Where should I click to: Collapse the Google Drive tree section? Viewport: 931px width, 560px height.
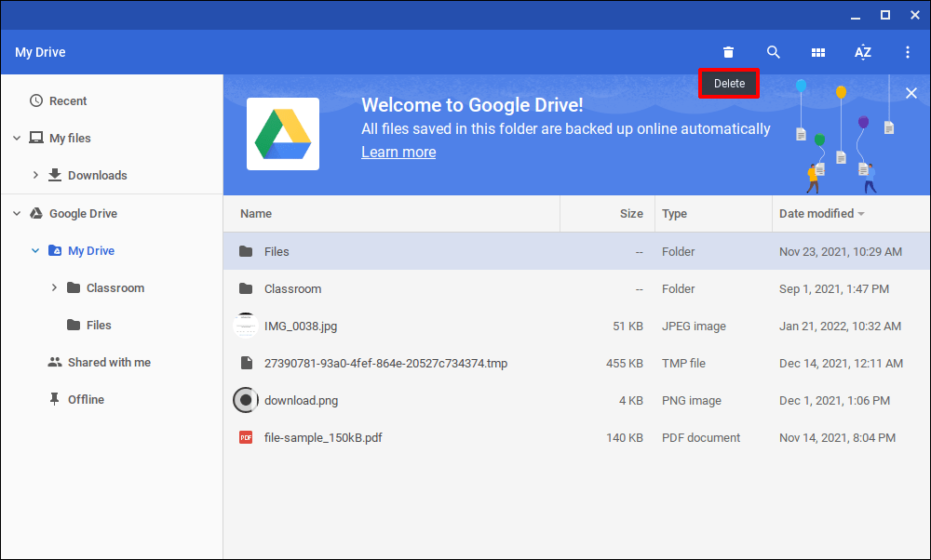tap(17, 214)
